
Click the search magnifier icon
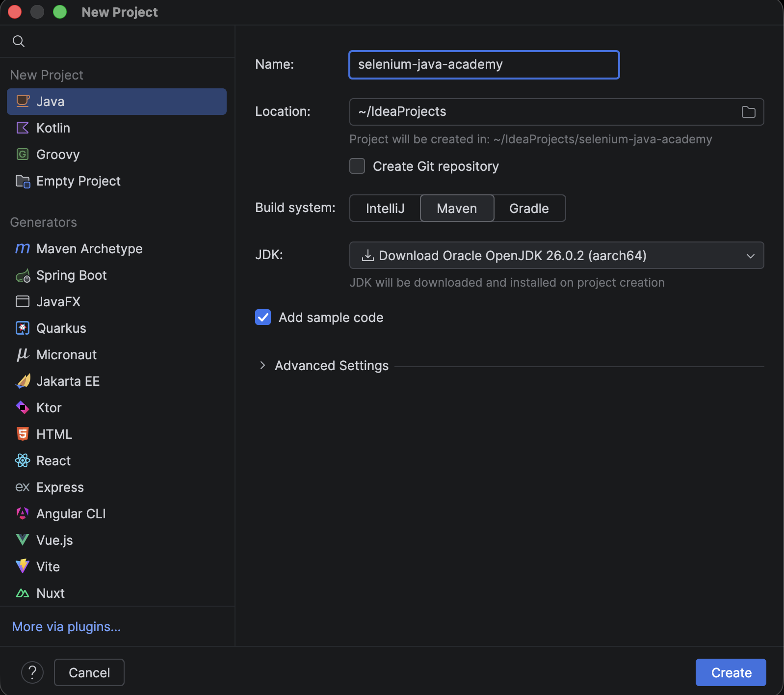point(19,41)
